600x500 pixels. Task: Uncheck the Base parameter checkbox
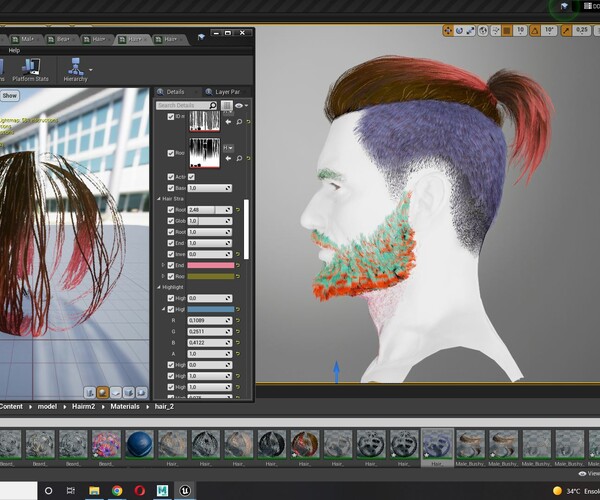[x=171, y=188]
